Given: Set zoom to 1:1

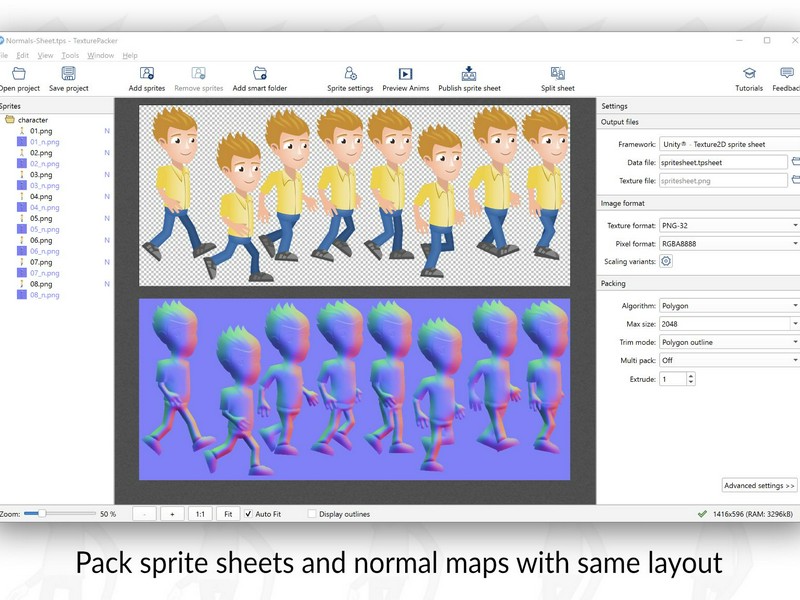Looking at the screenshot, I should pos(200,514).
